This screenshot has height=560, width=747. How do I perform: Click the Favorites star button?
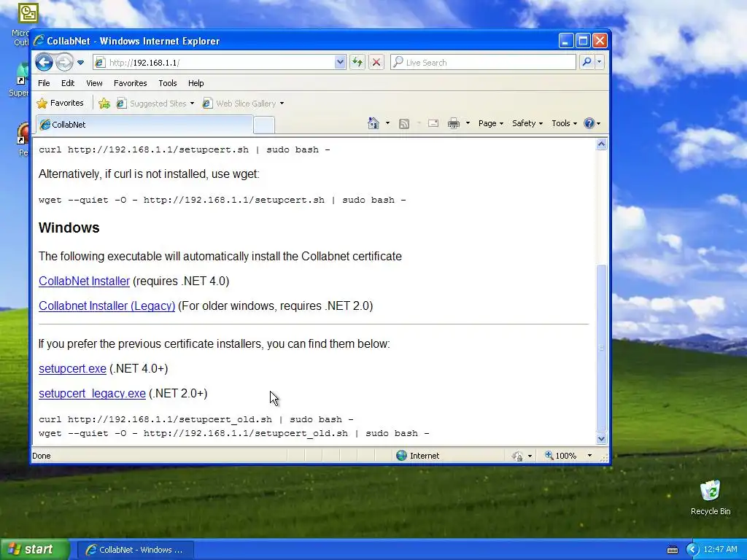click(x=60, y=103)
